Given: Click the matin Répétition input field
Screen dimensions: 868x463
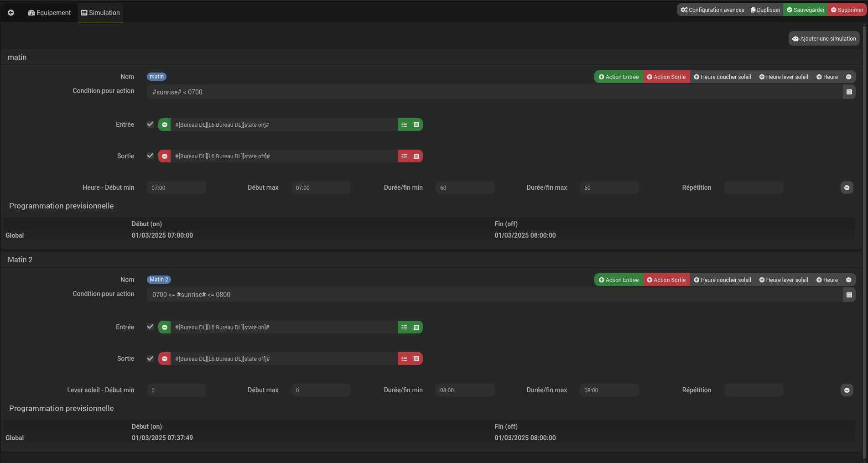Looking at the screenshot, I should [754, 187].
